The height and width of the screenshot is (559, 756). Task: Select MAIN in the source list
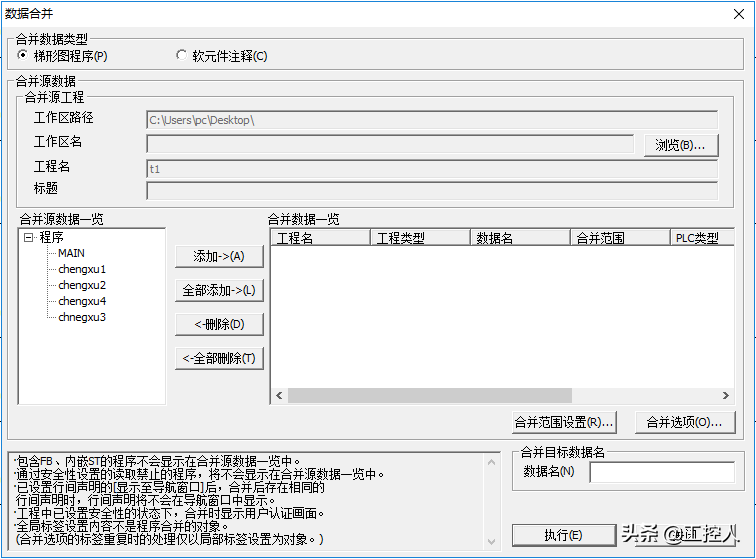[71, 253]
